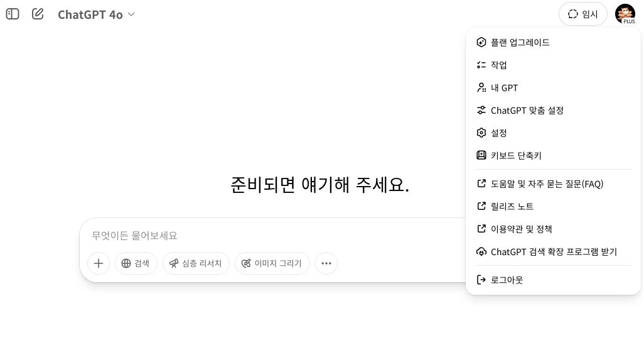
Task: Click the My GPT person icon
Action: click(481, 87)
